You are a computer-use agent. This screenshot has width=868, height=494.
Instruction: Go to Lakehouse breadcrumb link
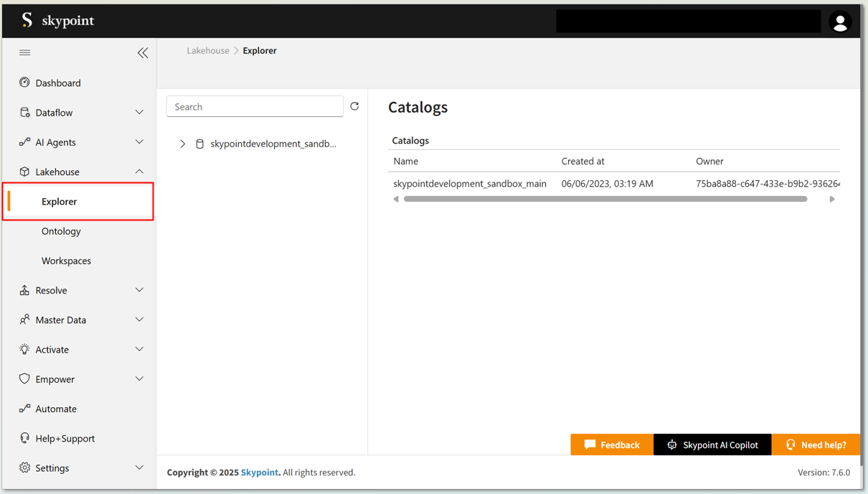208,50
